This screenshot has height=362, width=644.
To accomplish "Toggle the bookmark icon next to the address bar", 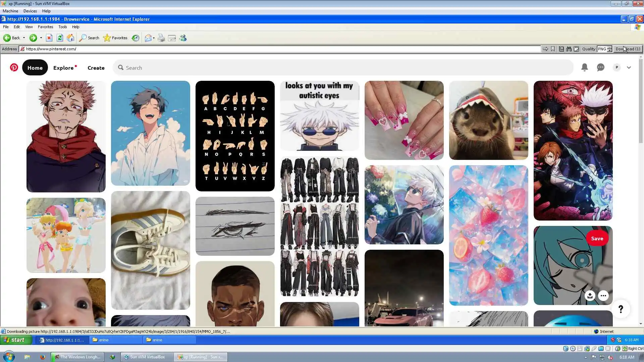I will [553, 49].
